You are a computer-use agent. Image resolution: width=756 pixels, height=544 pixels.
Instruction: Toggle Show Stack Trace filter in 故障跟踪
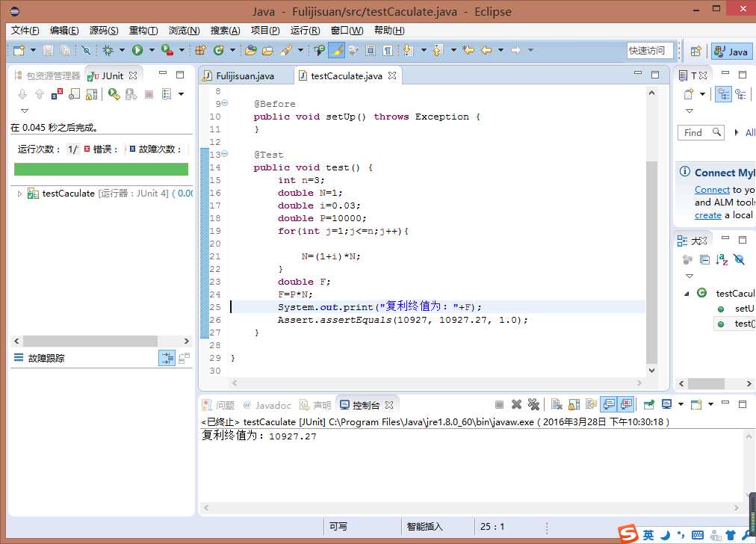pyautogui.click(x=167, y=358)
